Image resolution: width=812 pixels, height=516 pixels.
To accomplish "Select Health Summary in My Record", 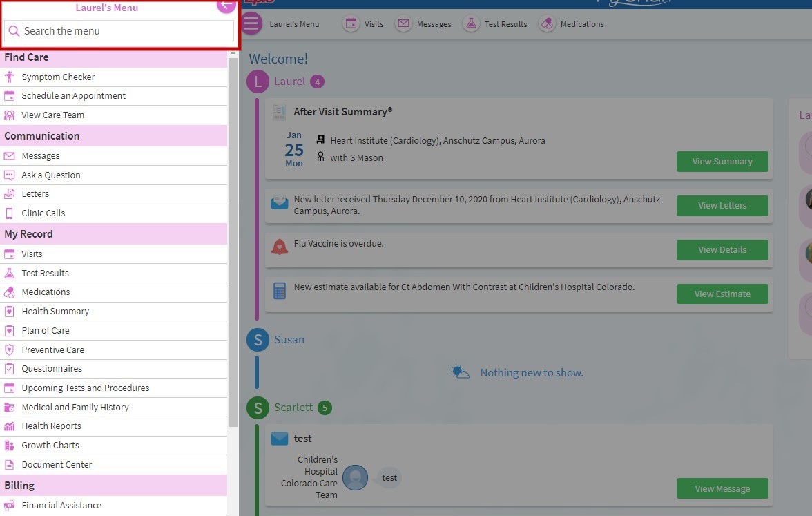I will 55,312.
